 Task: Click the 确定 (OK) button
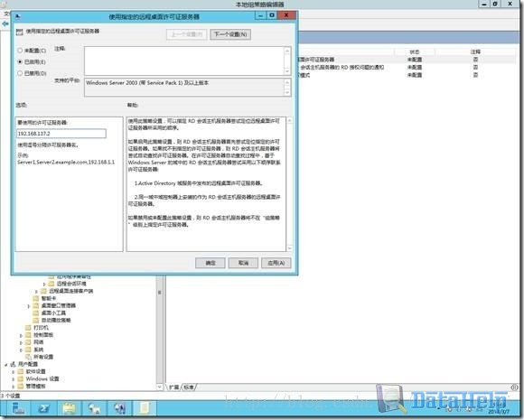pyautogui.click(x=211, y=263)
